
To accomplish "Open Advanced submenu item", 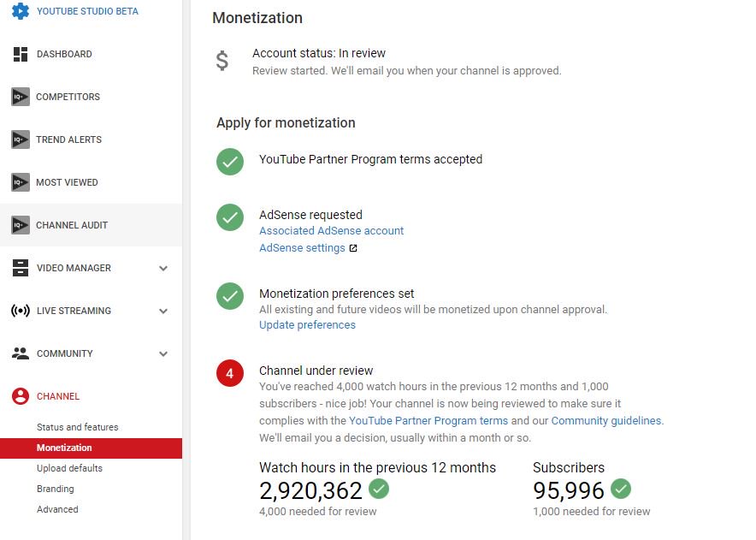I will [x=57, y=509].
